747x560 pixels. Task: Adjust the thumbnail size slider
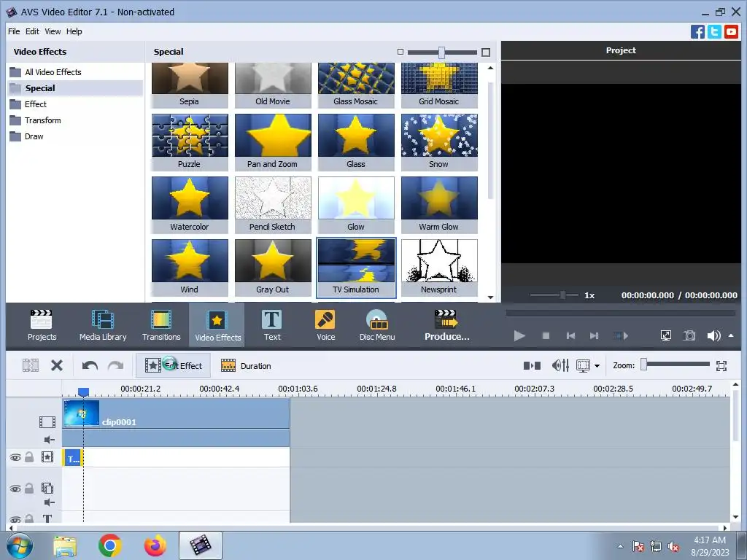pos(441,52)
